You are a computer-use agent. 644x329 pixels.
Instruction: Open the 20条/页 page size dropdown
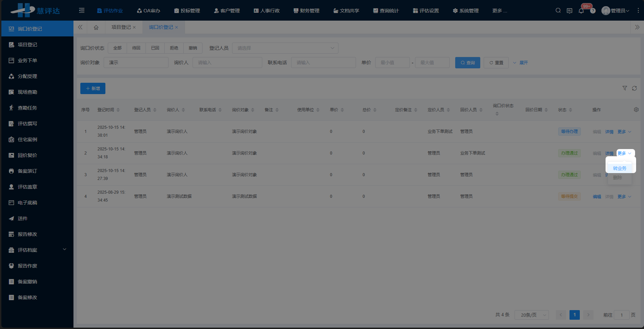[x=531, y=315]
